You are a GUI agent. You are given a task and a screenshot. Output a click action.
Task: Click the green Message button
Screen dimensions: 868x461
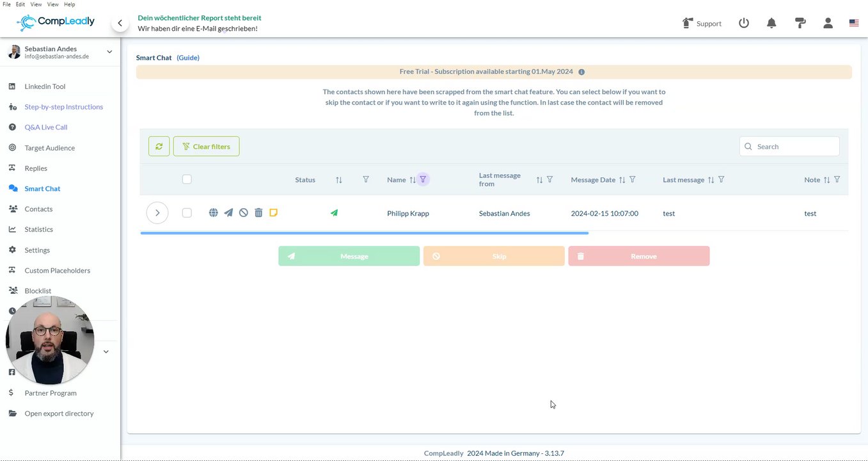[349, 256]
